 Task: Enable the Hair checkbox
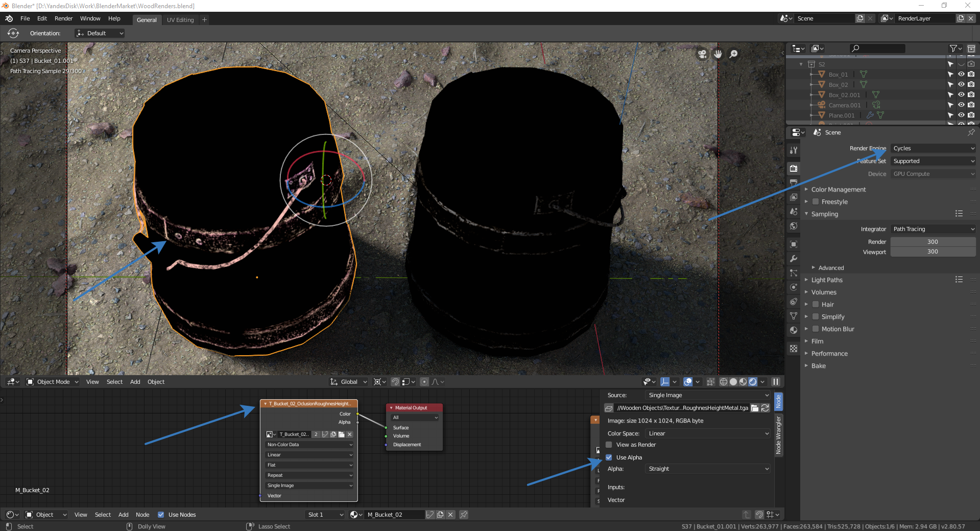[816, 305]
